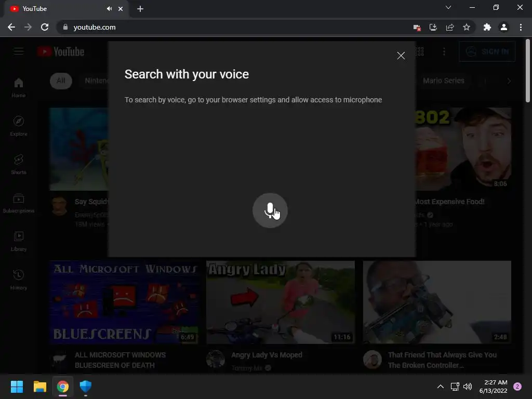Click That Friend That Always Give You title
532x399 pixels.
click(x=443, y=360)
